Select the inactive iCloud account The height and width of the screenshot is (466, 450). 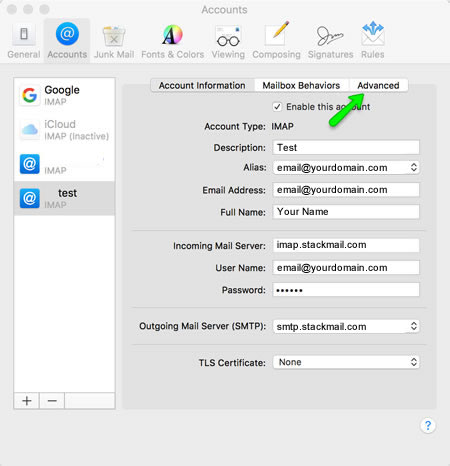tap(64, 130)
